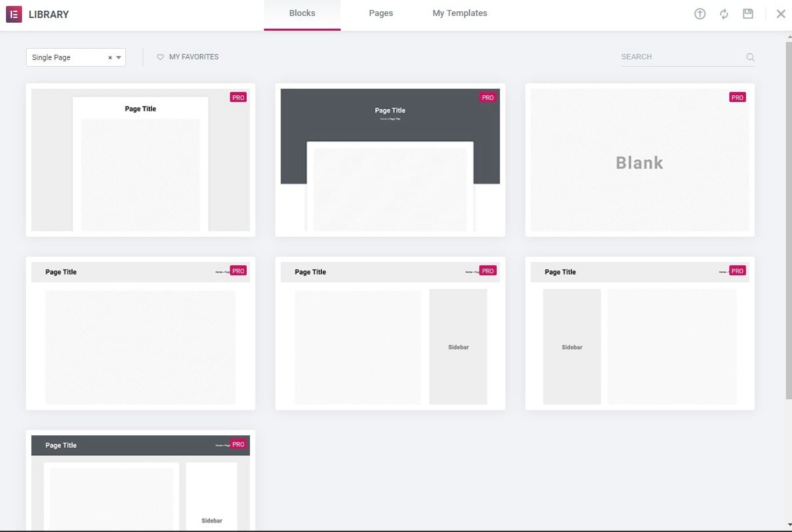The width and height of the screenshot is (792, 532).
Task: Click the Search input field
Action: pos(680,57)
